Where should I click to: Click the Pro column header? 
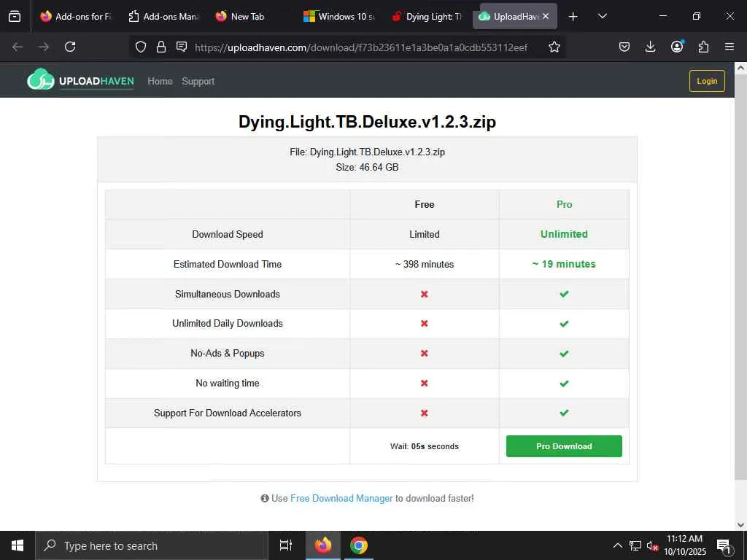tap(564, 204)
